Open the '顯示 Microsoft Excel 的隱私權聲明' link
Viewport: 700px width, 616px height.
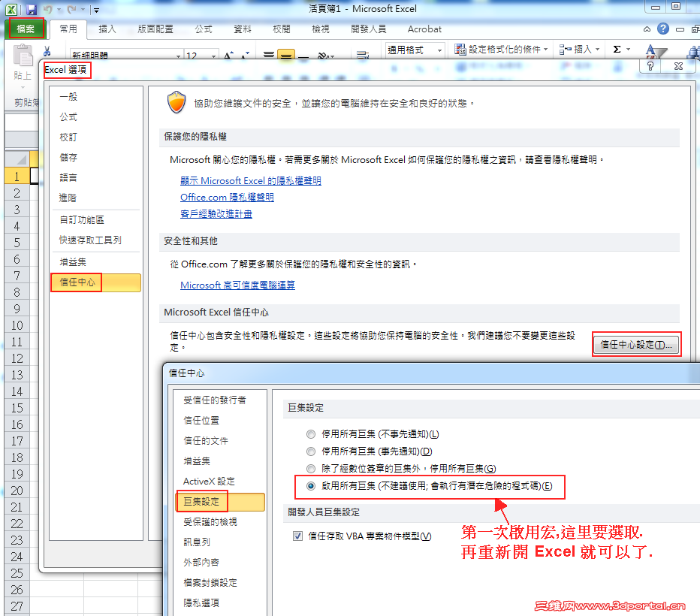[250, 181]
